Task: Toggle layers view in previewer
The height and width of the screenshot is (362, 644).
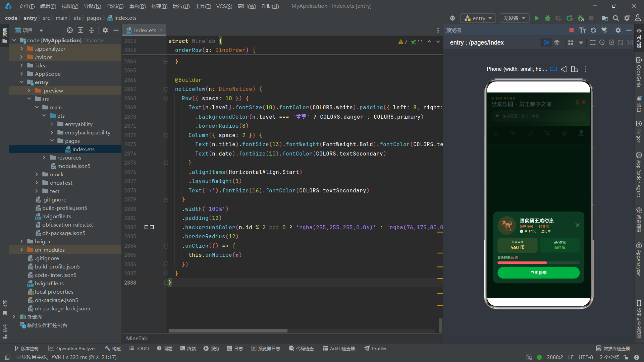Action: coord(557,43)
